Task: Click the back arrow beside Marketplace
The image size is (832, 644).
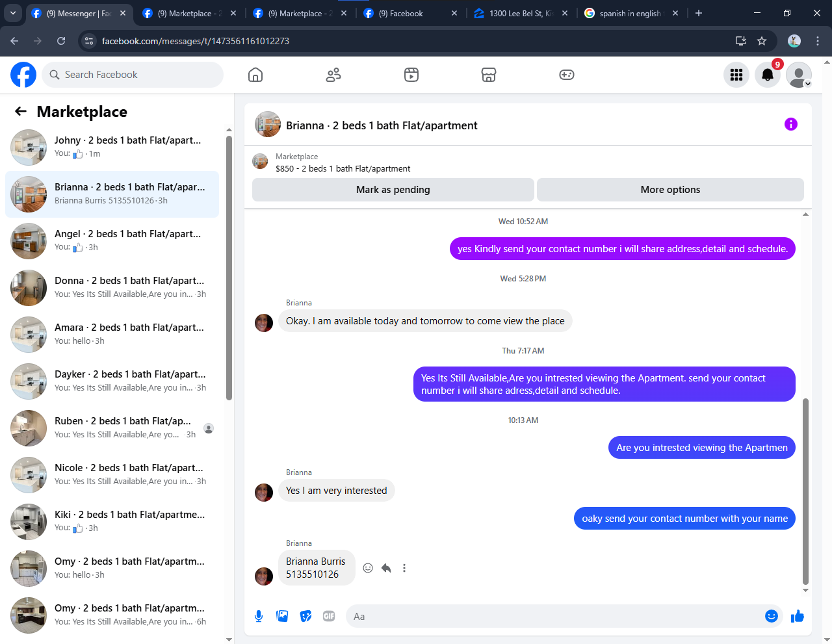Action: click(x=21, y=111)
